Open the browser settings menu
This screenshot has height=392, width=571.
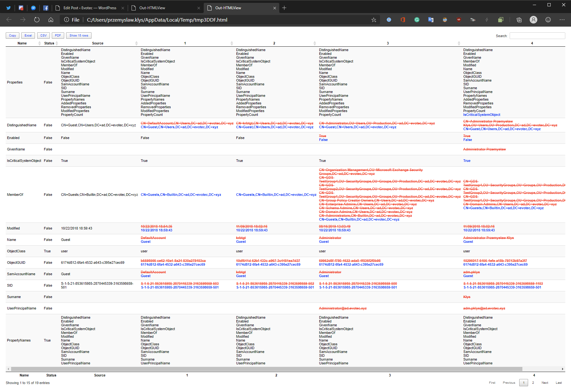pyautogui.click(x=562, y=20)
